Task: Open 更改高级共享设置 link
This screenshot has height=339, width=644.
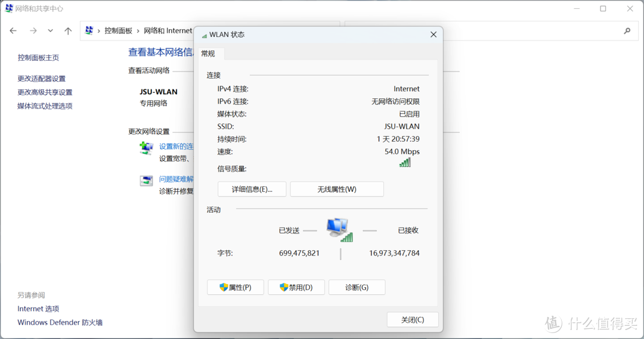Action: point(45,92)
